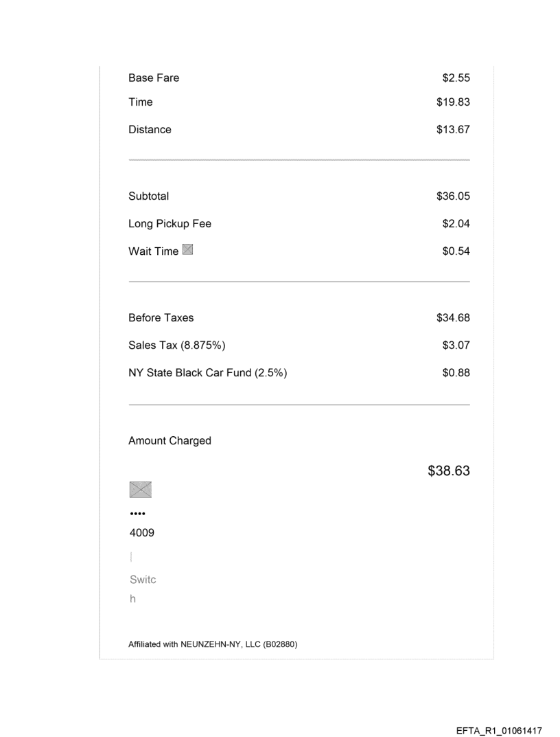
Task: Select the Distance charge label
Action: (x=150, y=130)
